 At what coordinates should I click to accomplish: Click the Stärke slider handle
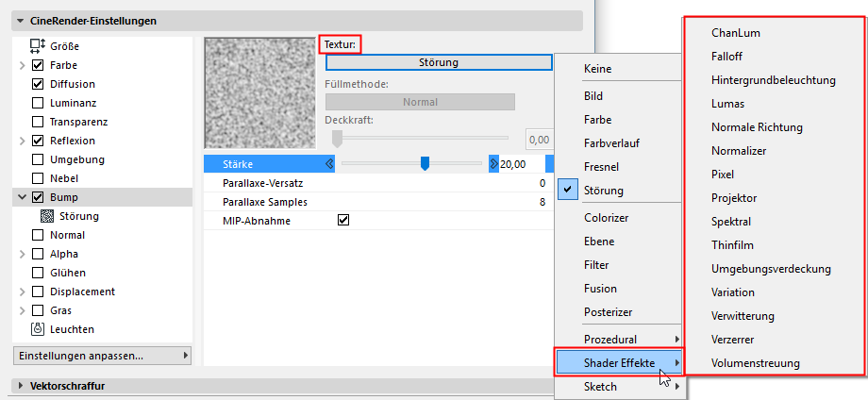point(425,164)
